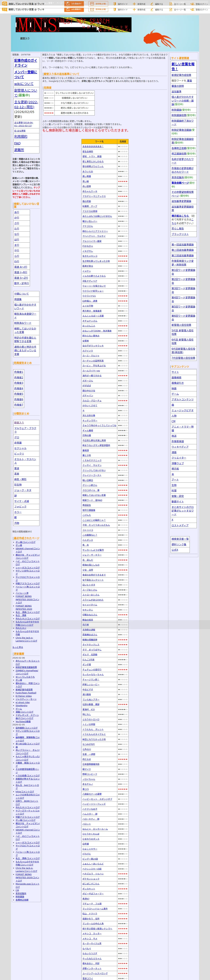Open カーチャンの証明写真 in the word table
The width and height of the screenshot is (210, 980).
93,360
